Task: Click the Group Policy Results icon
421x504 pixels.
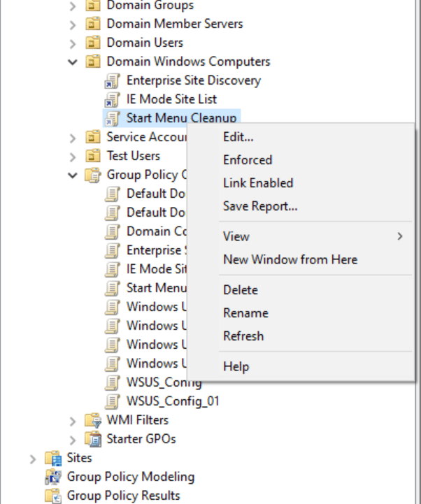Action: [x=53, y=496]
